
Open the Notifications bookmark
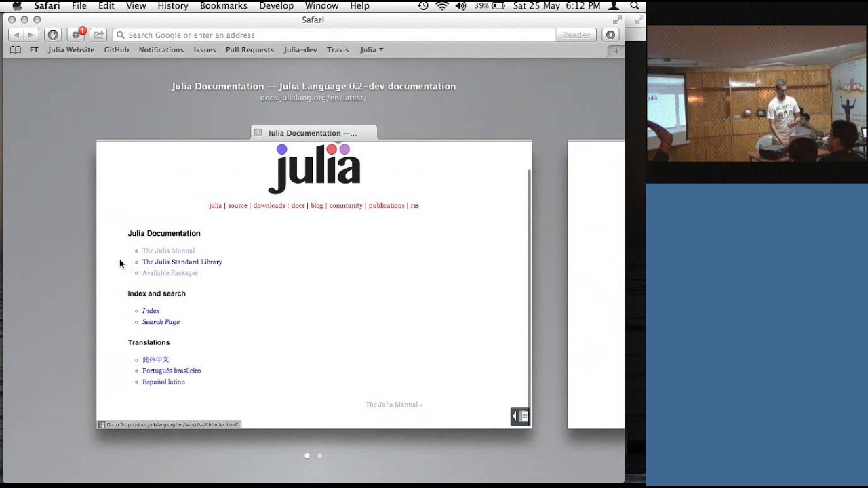[161, 50]
